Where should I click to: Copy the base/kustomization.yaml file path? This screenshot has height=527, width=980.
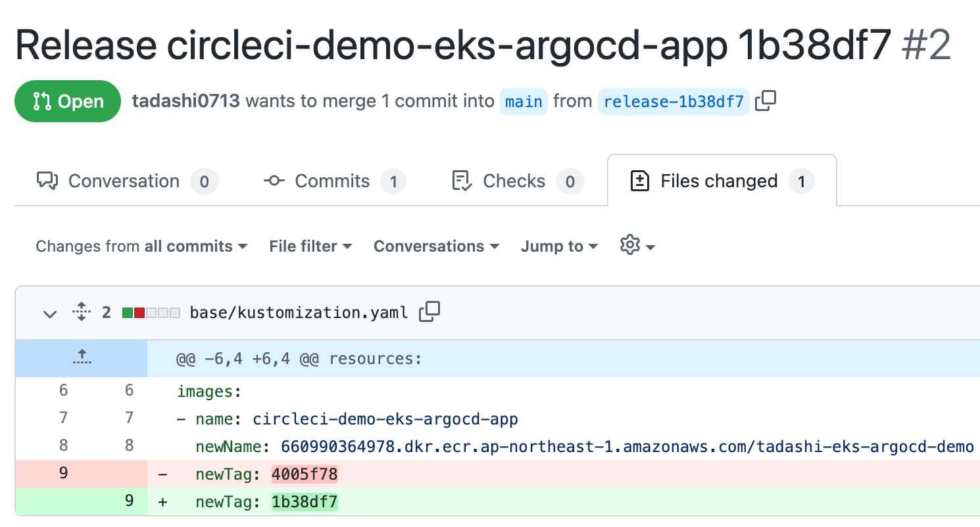(x=429, y=312)
